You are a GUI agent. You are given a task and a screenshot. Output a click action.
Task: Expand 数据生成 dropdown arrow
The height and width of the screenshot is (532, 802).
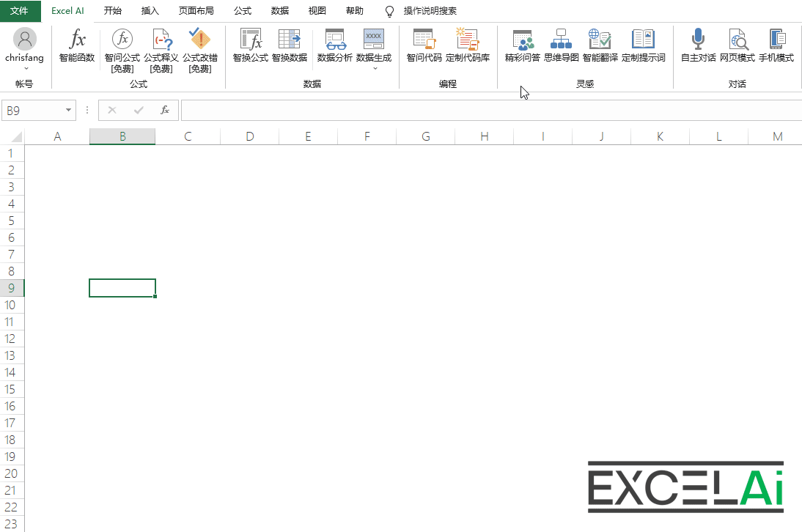[375, 68]
